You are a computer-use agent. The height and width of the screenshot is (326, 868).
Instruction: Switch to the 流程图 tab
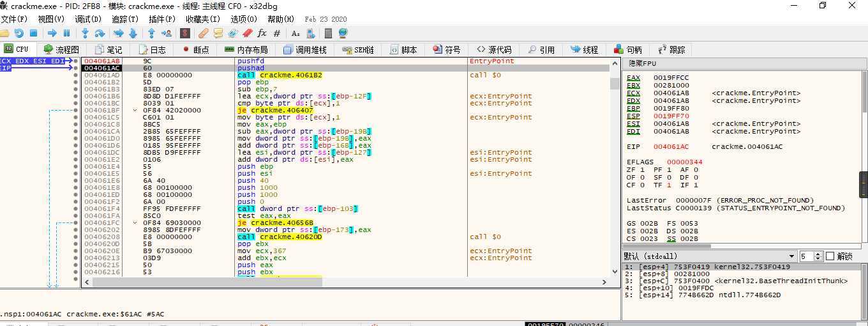61,49
